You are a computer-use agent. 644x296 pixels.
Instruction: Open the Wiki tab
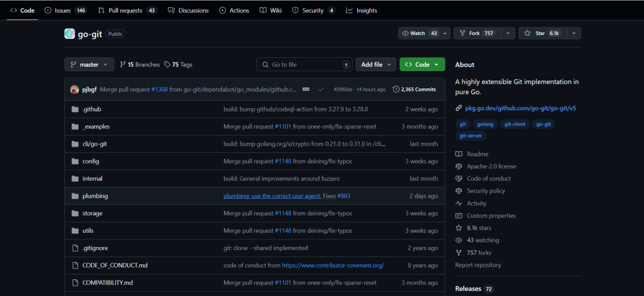[271, 11]
